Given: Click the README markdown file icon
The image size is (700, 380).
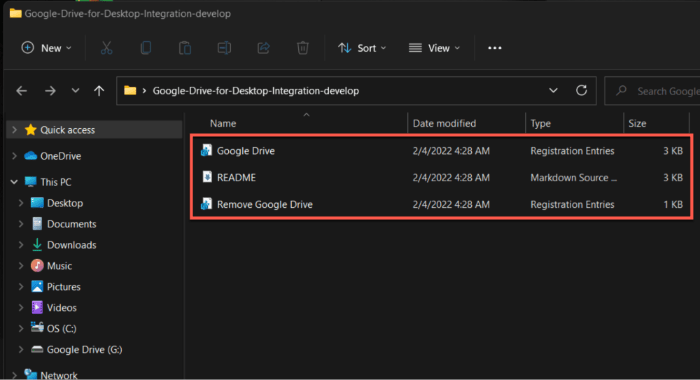Looking at the screenshot, I should pyautogui.click(x=207, y=177).
